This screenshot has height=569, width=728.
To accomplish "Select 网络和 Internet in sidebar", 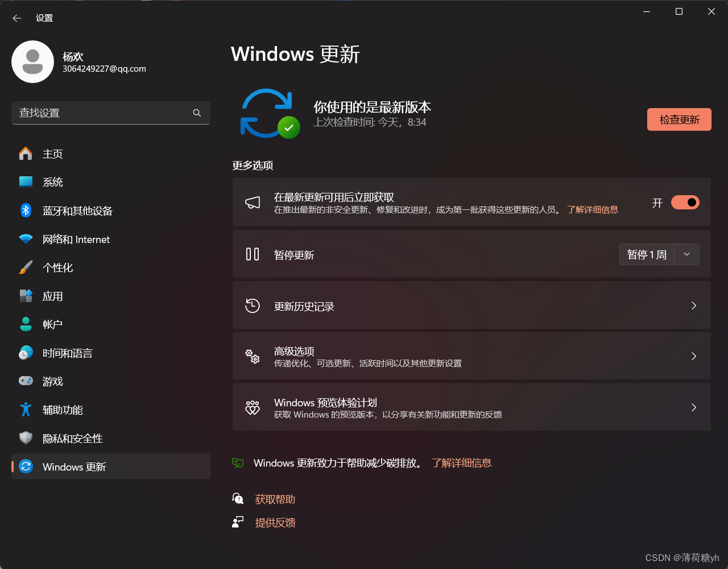I will point(111,240).
